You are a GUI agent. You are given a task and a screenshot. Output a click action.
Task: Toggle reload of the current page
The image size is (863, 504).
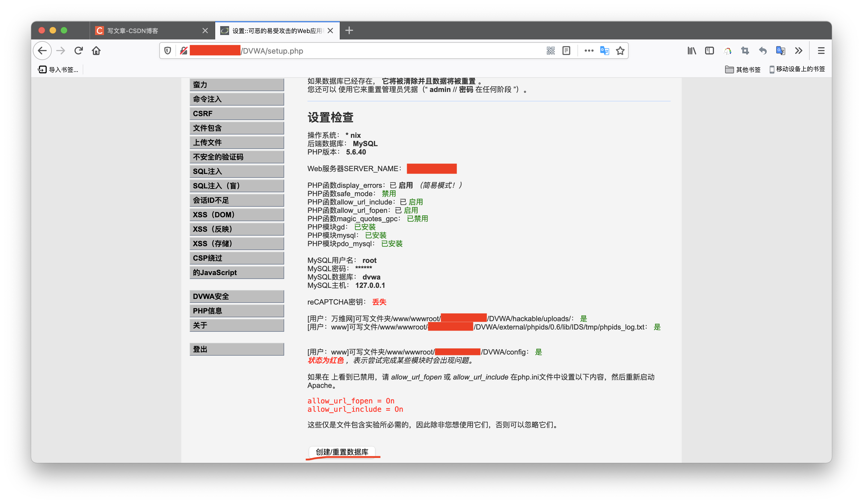78,50
